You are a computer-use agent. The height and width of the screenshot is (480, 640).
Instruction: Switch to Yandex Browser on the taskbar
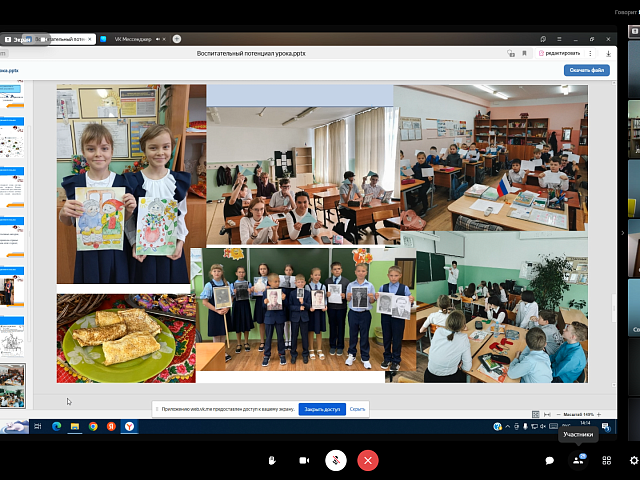pyautogui.click(x=129, y=427)
